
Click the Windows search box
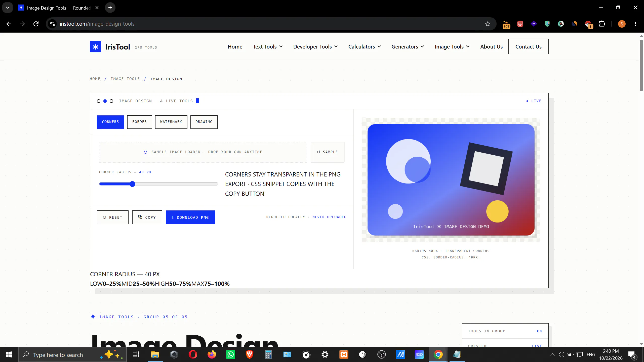point(72,355)
